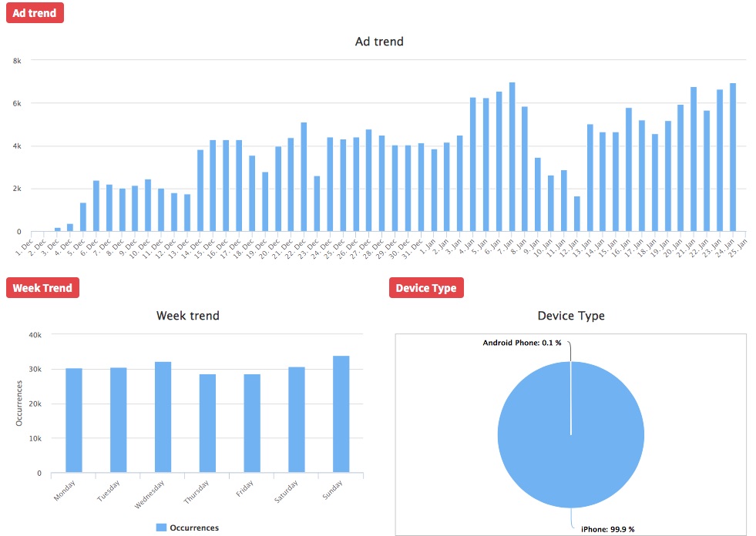Select the Friday bar in Week trend
This screenshot has width=756, height=536.
[x=252, y=424]
